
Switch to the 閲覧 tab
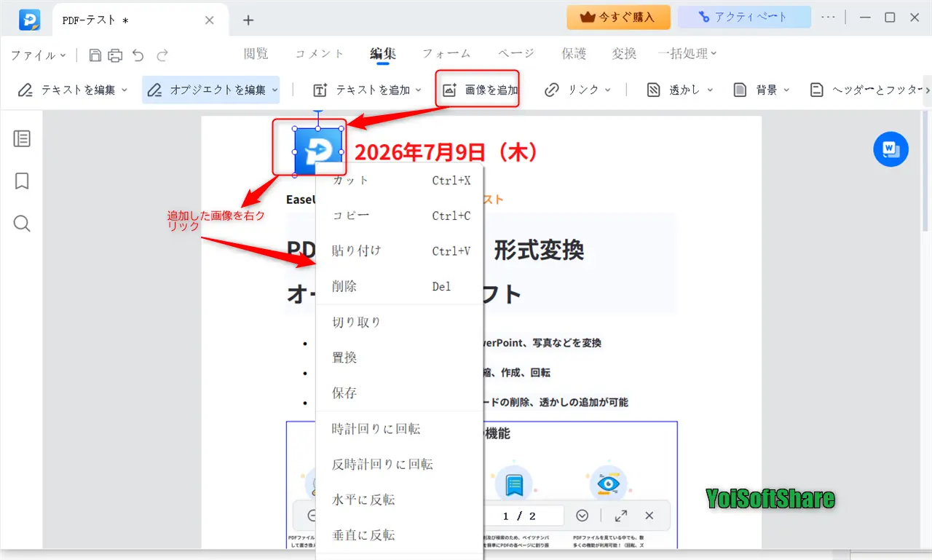pyautogui.click(x=256, y=53)
